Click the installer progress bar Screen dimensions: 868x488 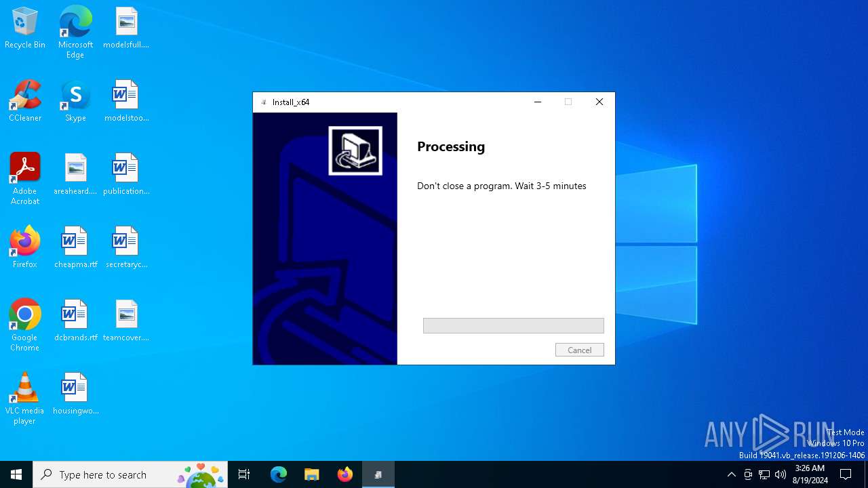coord(513,325)
